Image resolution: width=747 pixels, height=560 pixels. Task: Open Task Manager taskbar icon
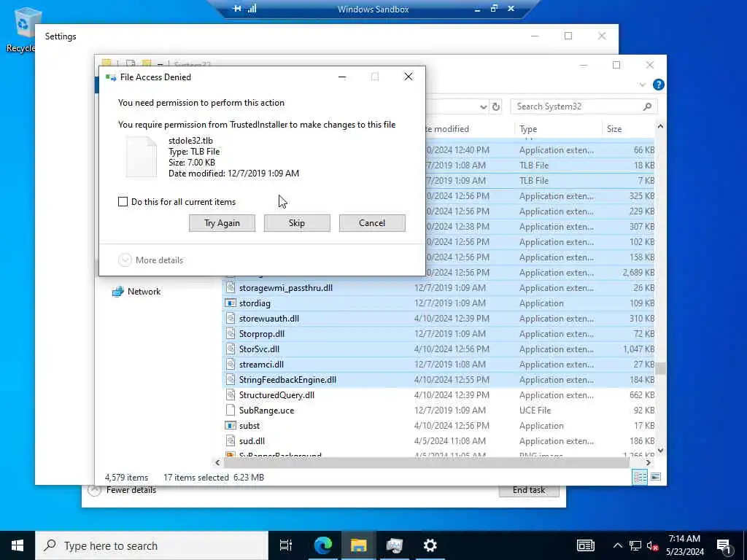[395, 545]
